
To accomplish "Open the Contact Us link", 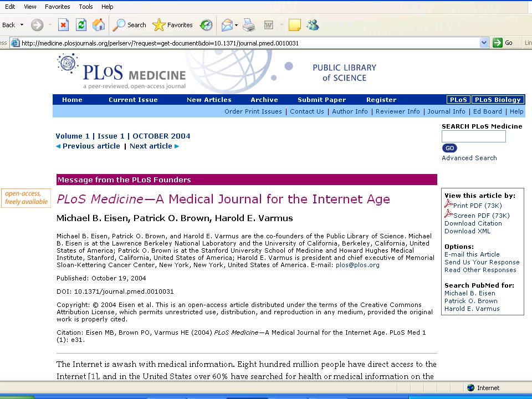I will 306,111.
